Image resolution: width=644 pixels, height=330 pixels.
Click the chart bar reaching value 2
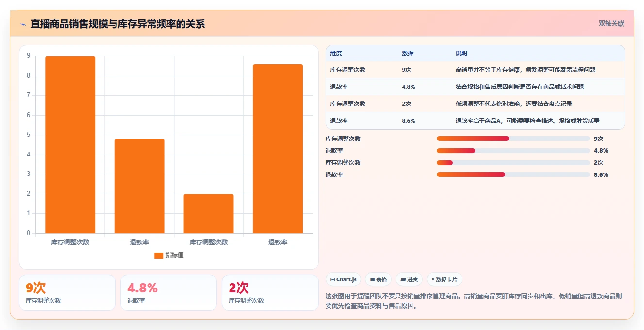209,214
